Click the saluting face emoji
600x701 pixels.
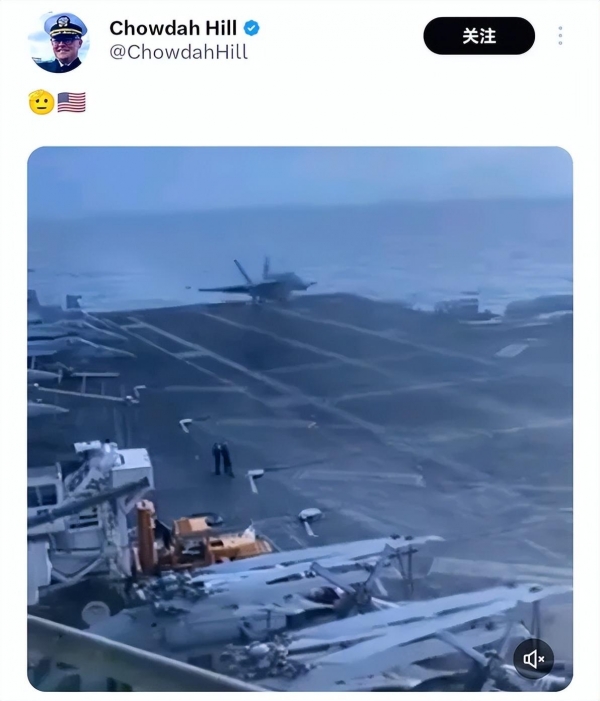pyautogui.click(x=41, y=102)
